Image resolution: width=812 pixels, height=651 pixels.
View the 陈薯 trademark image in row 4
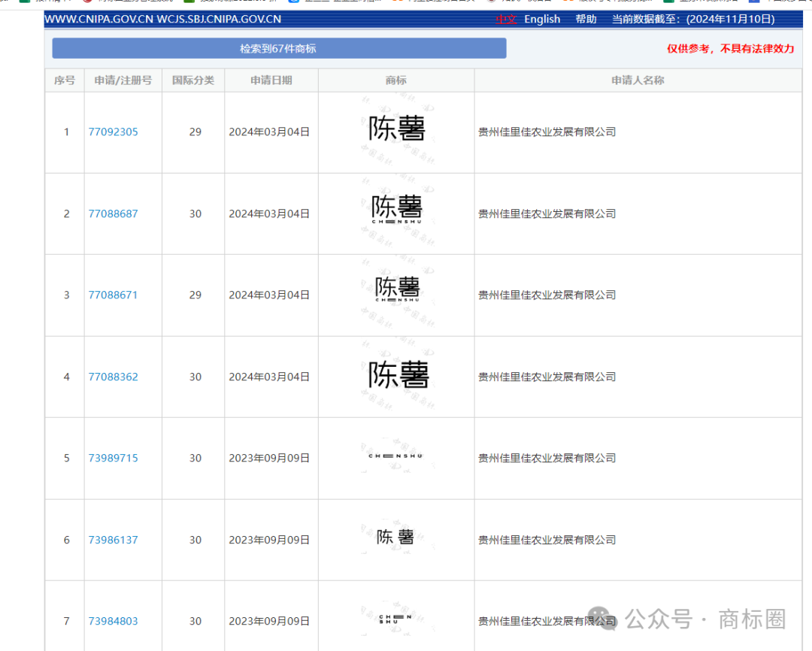[398, 375]
